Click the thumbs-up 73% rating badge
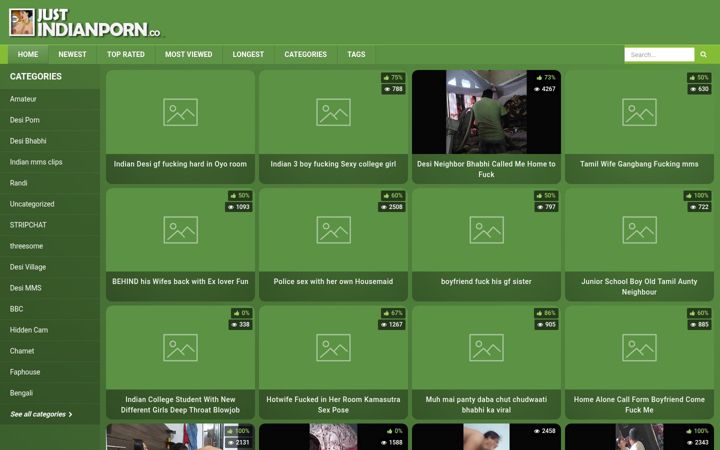This screenshot has height=450, width=720. [x=546, y=78]
